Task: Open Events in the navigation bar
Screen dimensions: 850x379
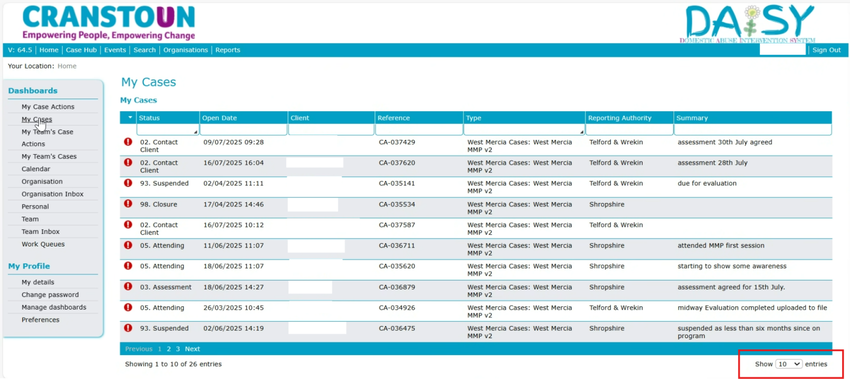Action: tap(115, 50)
